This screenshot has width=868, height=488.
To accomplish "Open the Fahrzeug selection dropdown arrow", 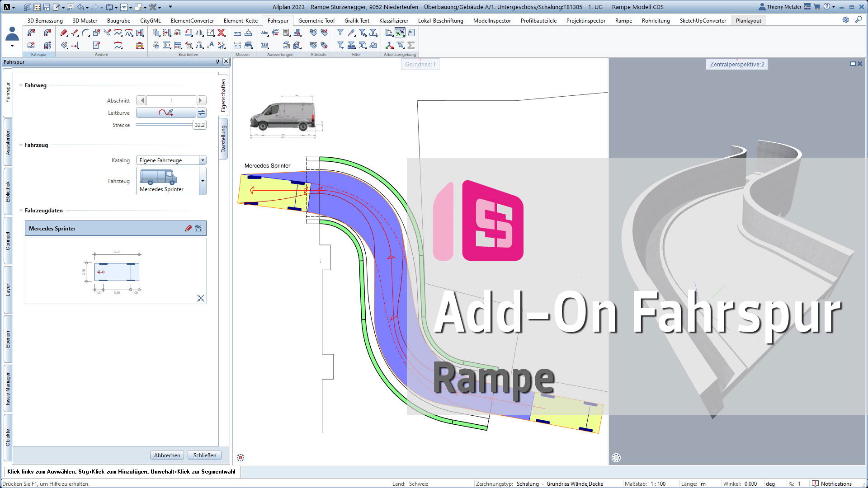I will (203, 181).
